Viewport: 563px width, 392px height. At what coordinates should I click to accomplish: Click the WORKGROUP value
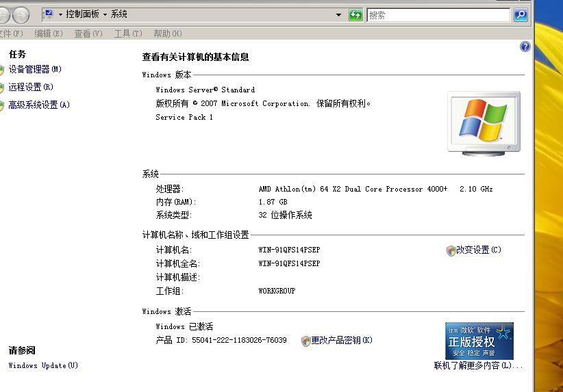277,291
